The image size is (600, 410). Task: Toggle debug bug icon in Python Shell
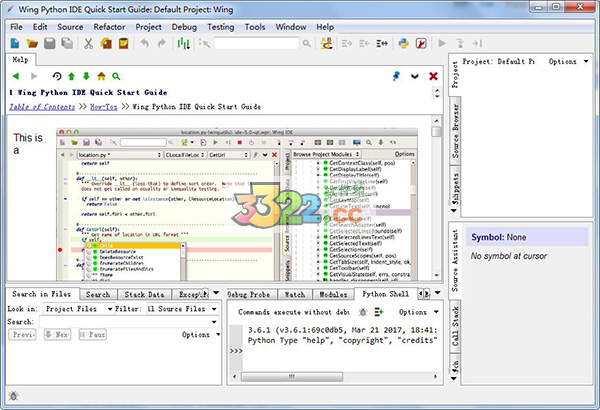tap(362, 312)
